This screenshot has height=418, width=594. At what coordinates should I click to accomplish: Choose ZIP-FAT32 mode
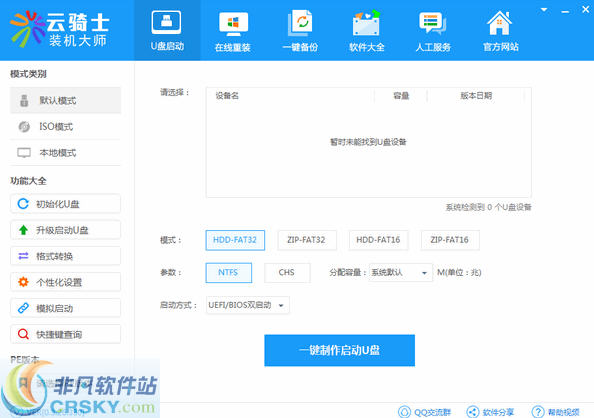click(306, 240)
